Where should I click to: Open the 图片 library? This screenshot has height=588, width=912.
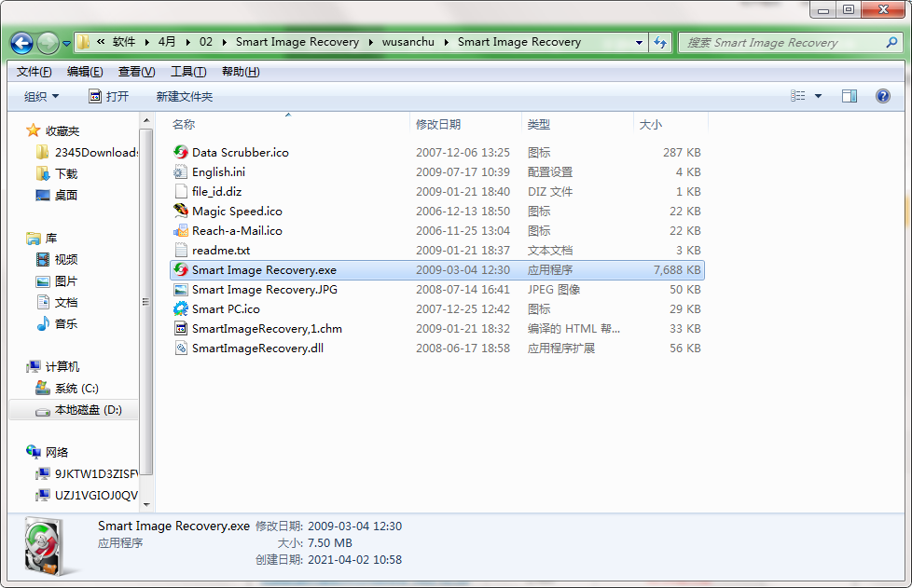click(x=65, y=281)
